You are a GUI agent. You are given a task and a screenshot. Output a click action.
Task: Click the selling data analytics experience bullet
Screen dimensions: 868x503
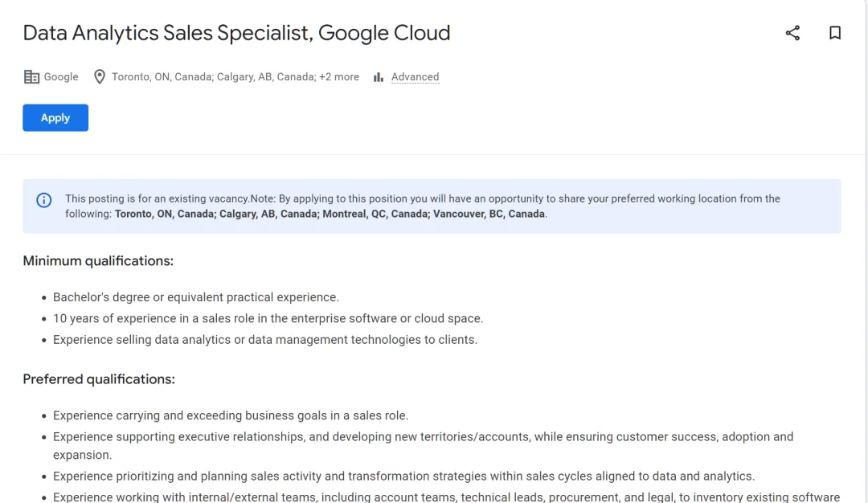[265, 340]
